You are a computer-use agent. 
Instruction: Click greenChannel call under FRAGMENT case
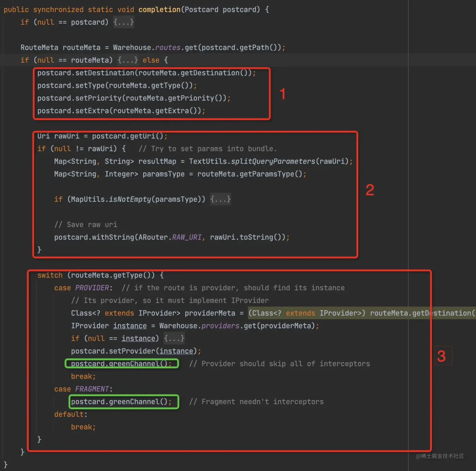[121, 402]
